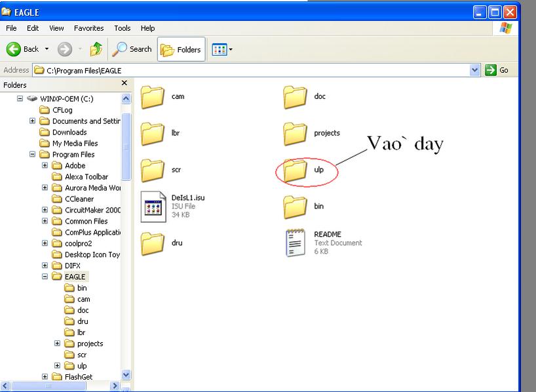Open the Help menu
536x392 pixels.
[x=147, y=28]
